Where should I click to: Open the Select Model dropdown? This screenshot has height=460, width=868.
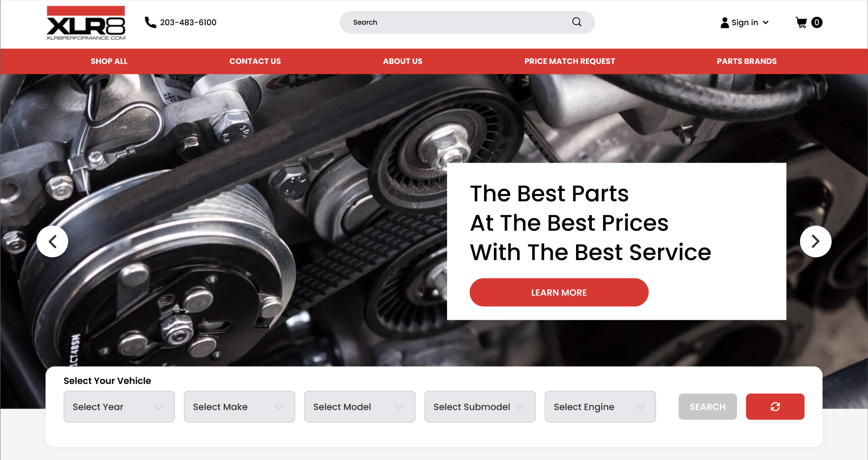[360, 407]
